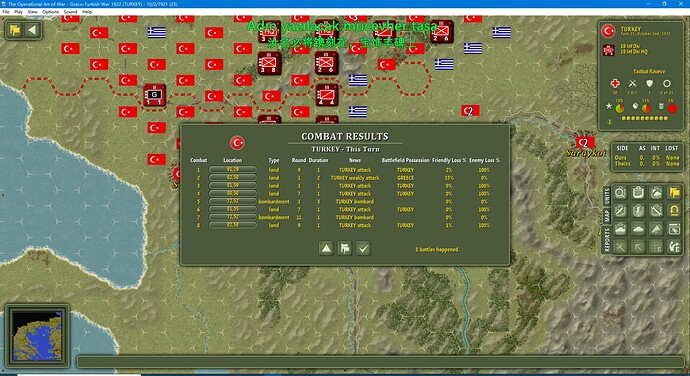Click the red medical cross unit status icon
Image resolution: width=690 pixels, height=376 pixels.
(x=615, y=83)
